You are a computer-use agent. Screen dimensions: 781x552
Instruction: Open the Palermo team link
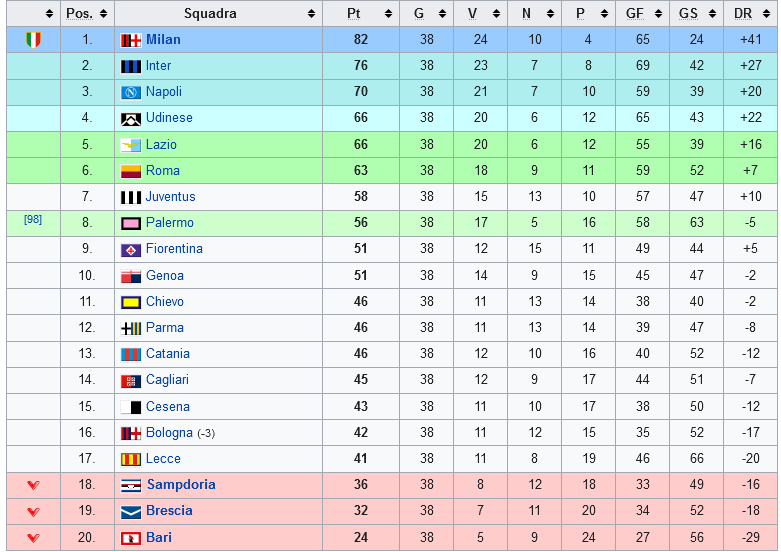170,222
